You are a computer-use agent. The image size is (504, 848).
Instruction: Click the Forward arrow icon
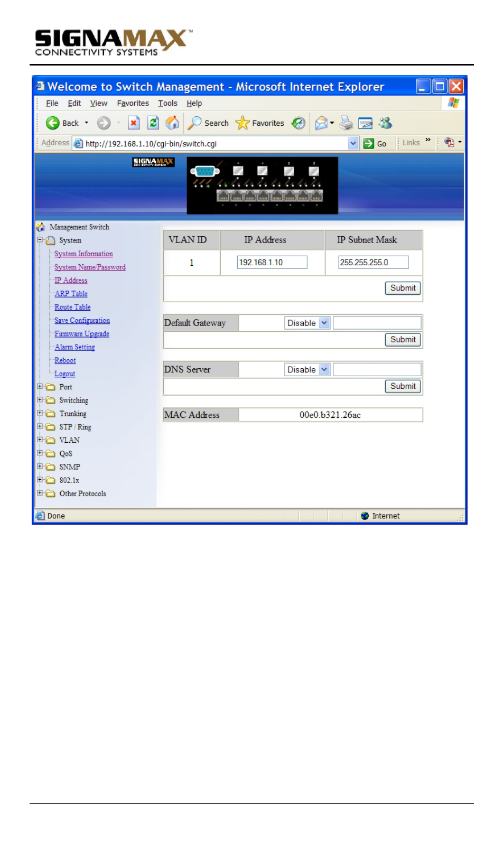coord(104,123)
